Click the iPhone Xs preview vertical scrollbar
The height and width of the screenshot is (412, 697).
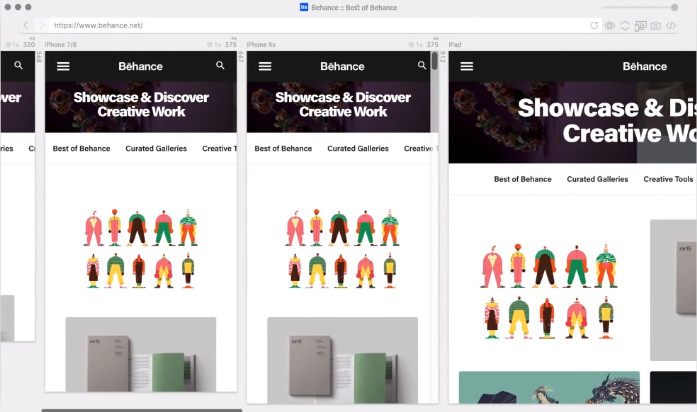[434, 61]
